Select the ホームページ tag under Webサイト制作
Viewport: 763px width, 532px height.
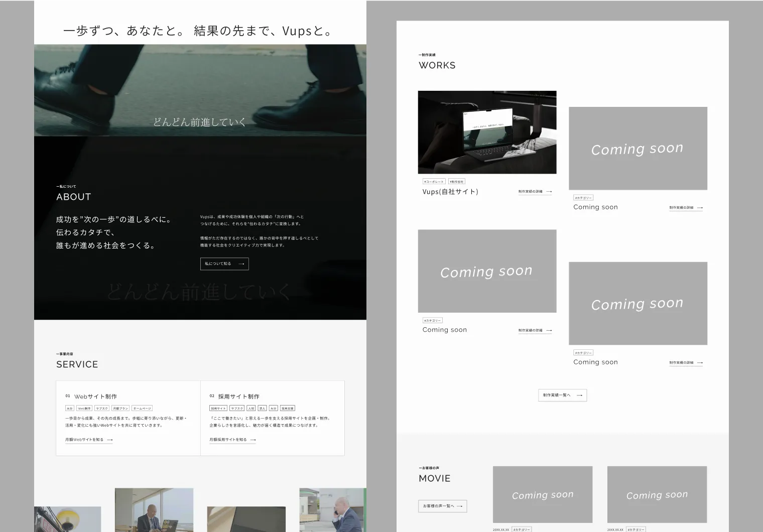(x=142, y=409)
